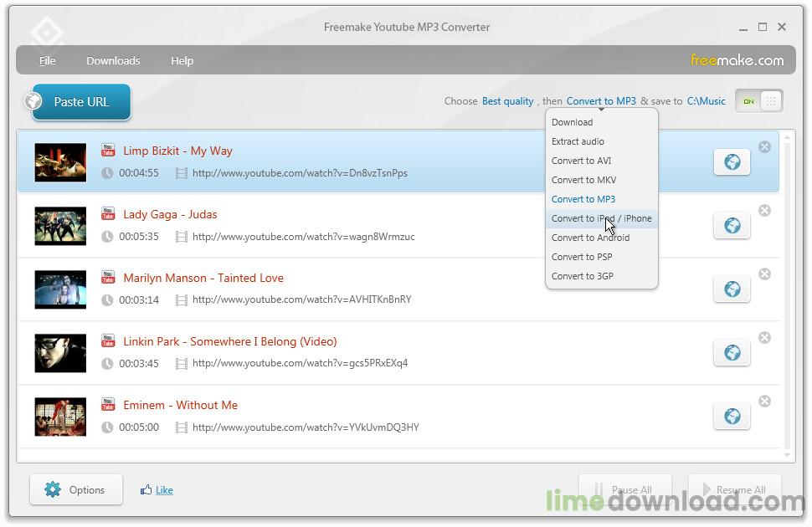Choose Download from action list
This screenshot has width=812, height=527.
pos(602,122)
